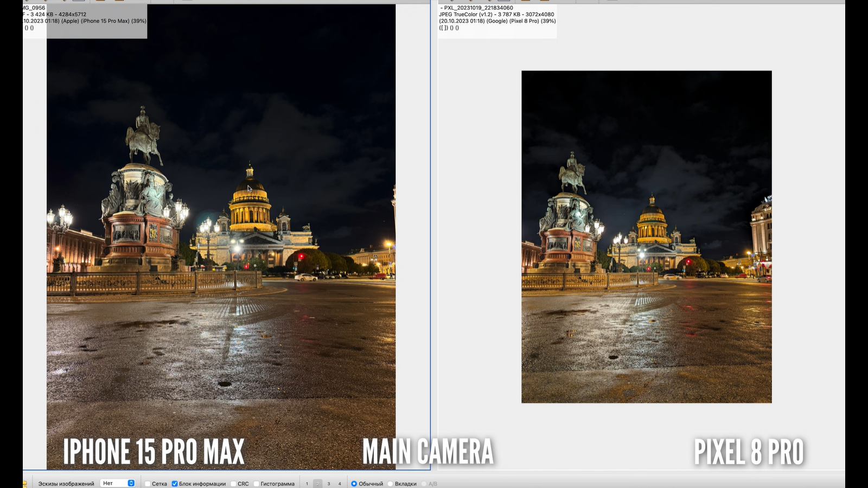Screen dimensions: 868x488
Task: Select the 2-image layout button
Action: tap(318, 484)
